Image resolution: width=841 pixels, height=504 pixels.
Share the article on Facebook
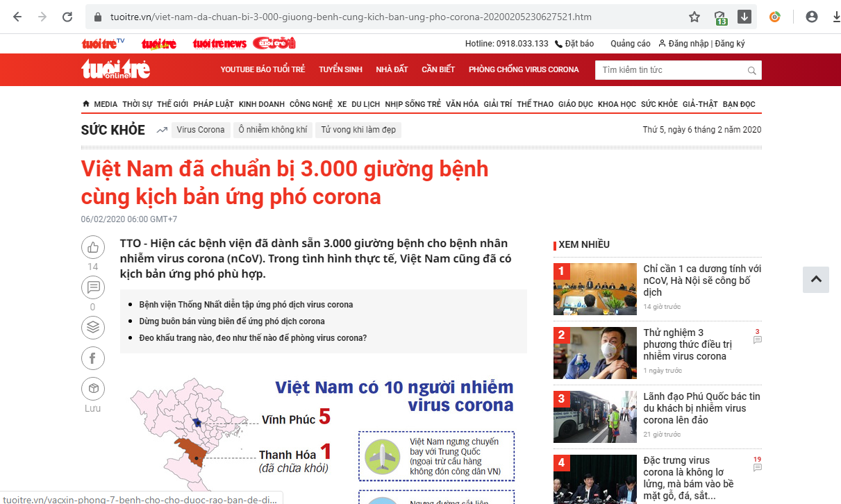click(92, 359)
